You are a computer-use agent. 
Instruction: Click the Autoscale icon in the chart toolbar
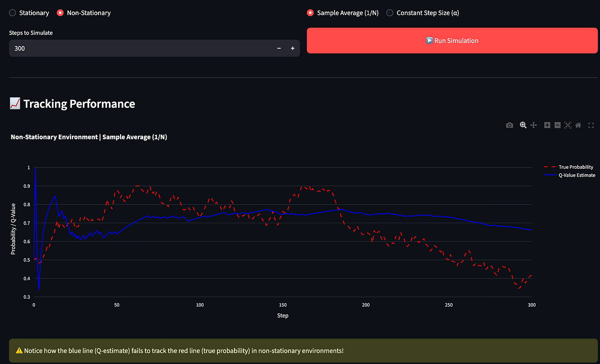567,125
